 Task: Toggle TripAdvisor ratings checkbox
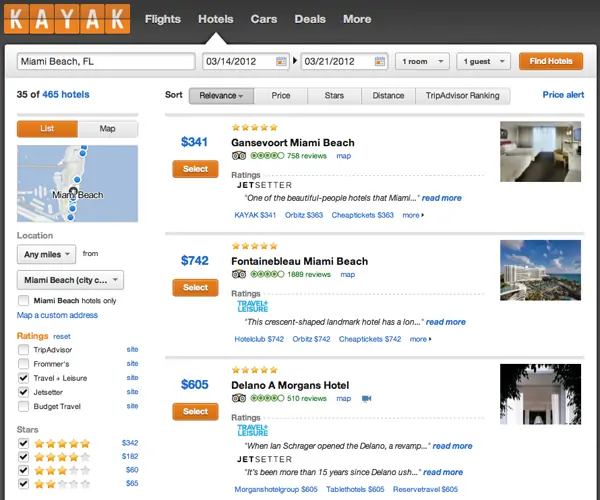pos(23,350)
